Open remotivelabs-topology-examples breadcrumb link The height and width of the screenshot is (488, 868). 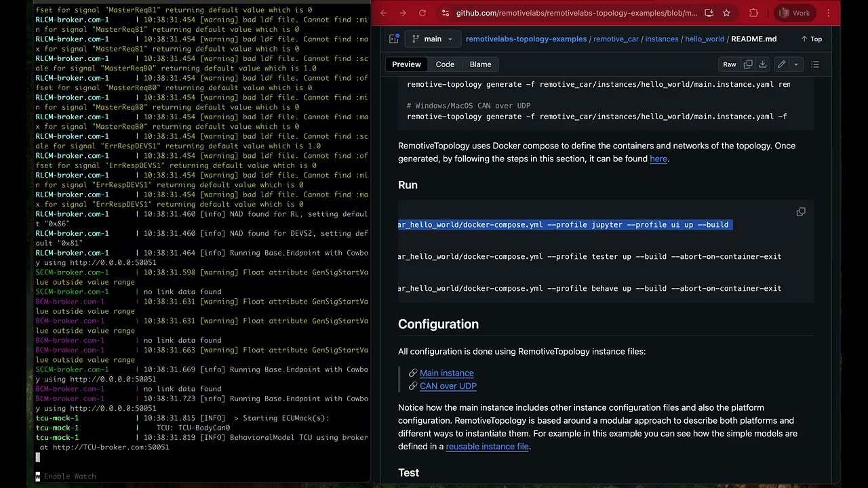click(x=526, y=39)
